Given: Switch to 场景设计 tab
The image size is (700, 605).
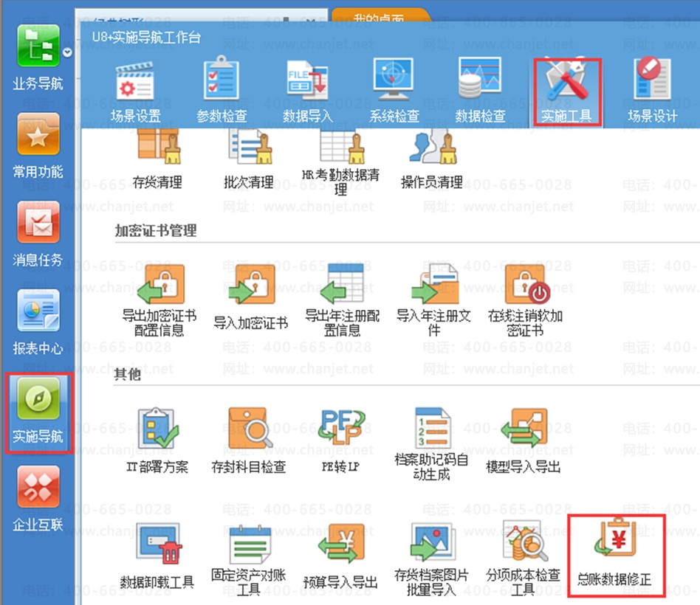Looking at the screenshot, I should [653, 91].
